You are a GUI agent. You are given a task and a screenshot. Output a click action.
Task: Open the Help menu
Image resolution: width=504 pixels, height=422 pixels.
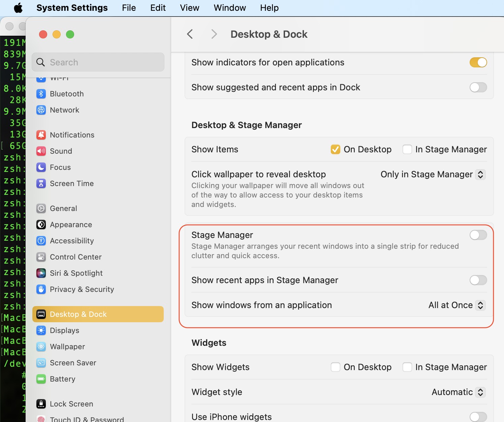pos(270,8)
